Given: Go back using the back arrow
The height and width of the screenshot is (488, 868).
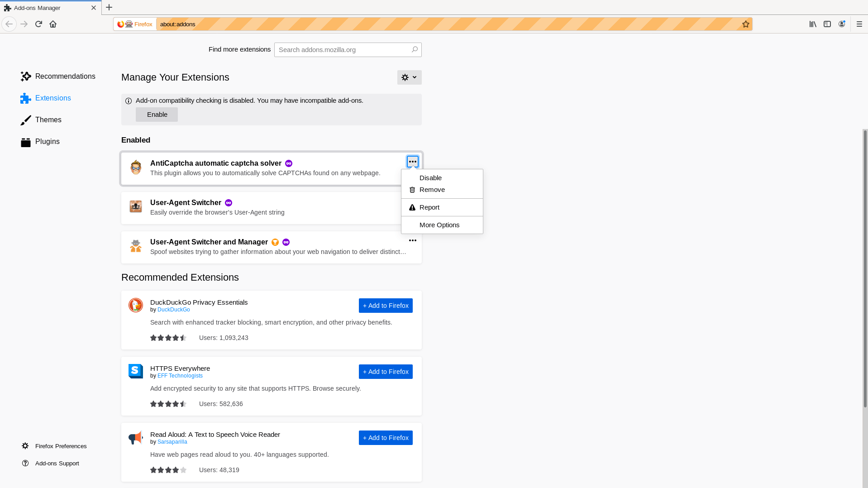Looking at the screenshot, I should click(x=9, y=24).
